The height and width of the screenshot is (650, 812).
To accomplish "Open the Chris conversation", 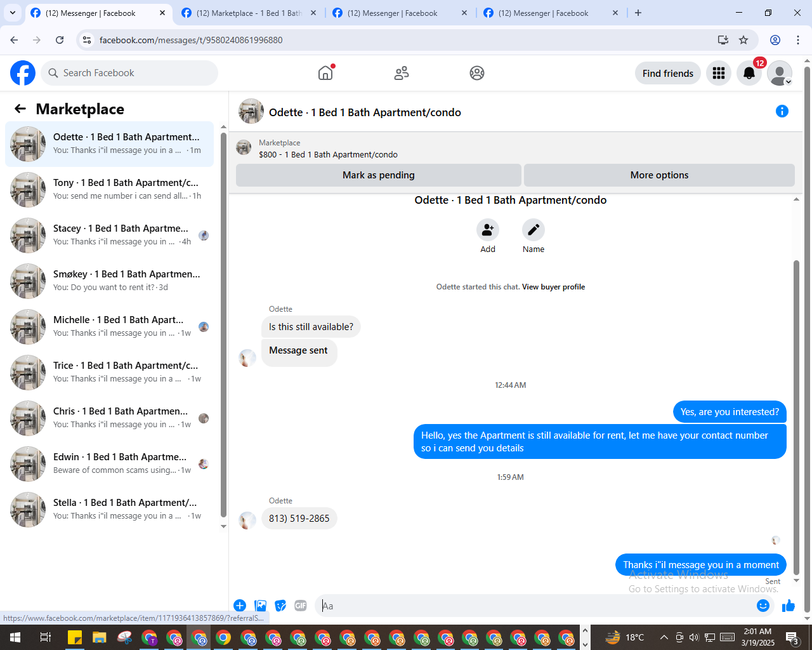I will point(109,418).
